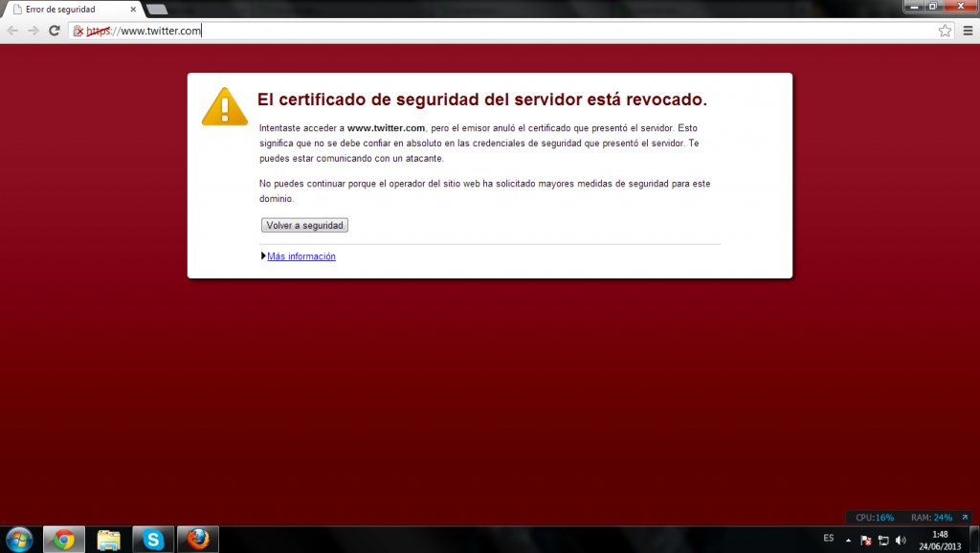Select the 'Error de seguridad' tab

72,10
